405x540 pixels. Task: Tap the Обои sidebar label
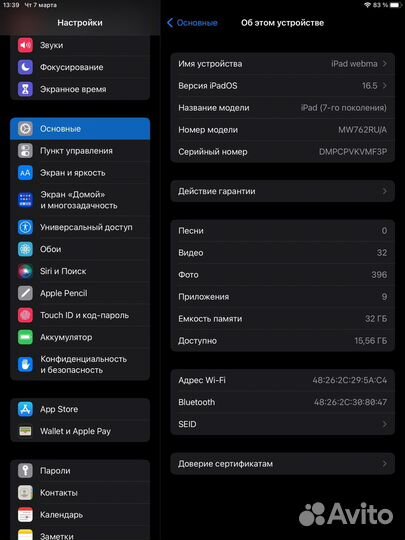point(51,249)
